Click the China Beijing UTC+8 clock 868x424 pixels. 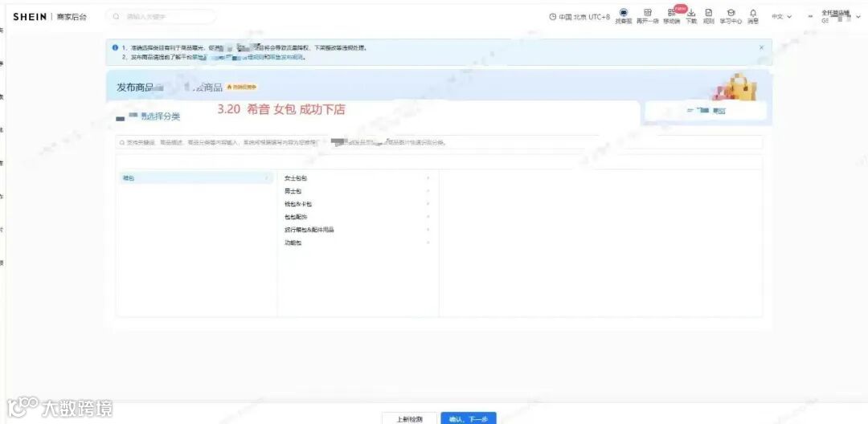pos(579,17)
